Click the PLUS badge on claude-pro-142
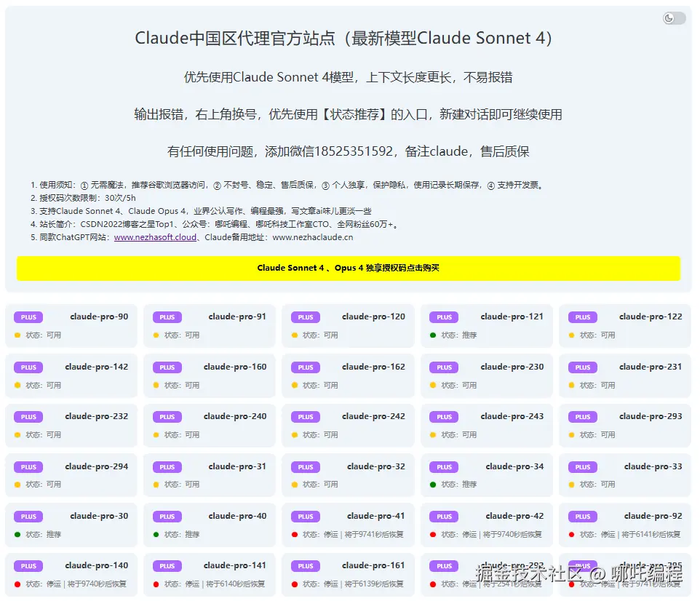 28,367
